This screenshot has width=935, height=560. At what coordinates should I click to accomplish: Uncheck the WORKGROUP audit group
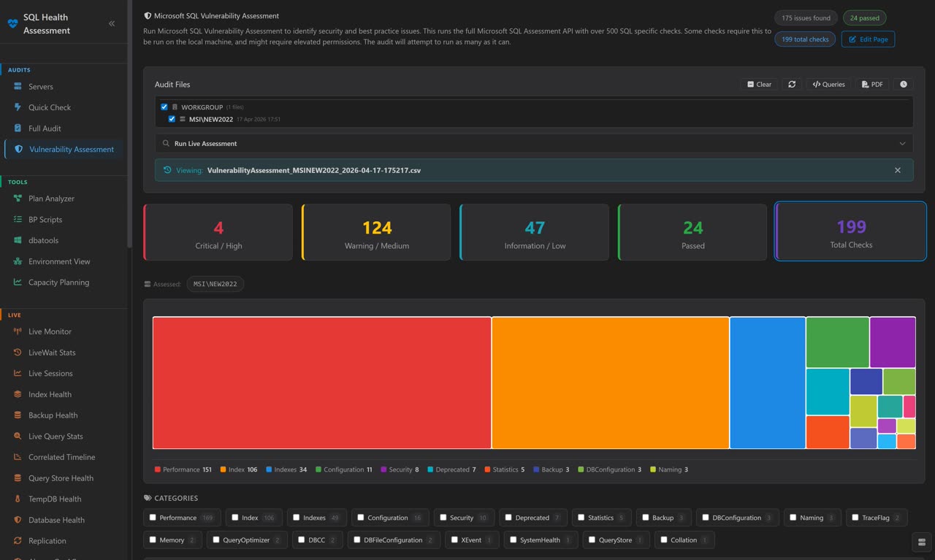164,107
